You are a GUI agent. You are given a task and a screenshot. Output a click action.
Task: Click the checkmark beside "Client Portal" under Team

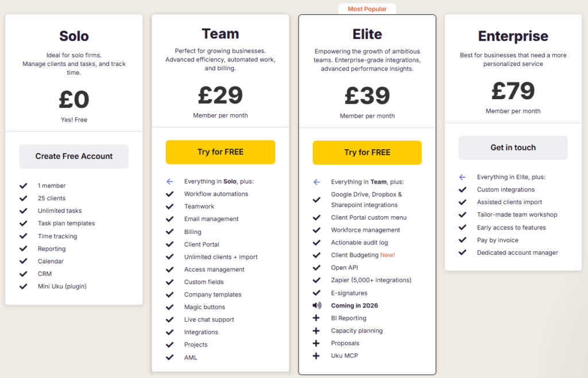[170, 244]
